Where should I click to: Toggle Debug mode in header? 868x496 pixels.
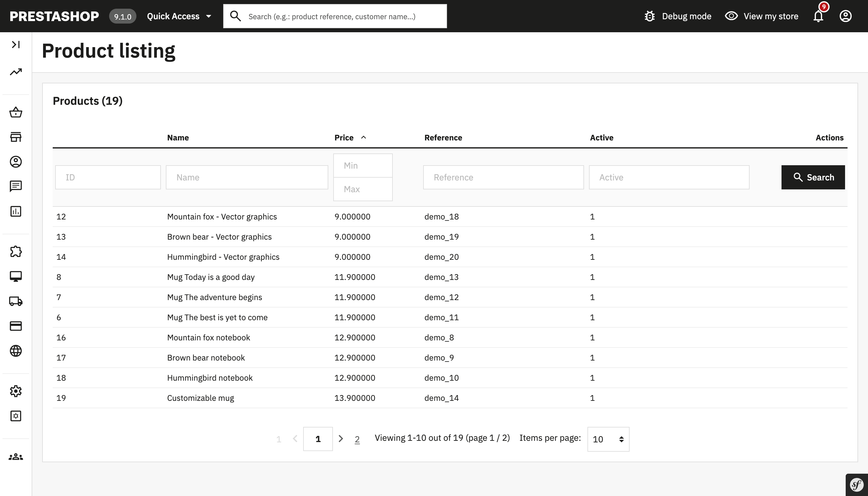678,16
